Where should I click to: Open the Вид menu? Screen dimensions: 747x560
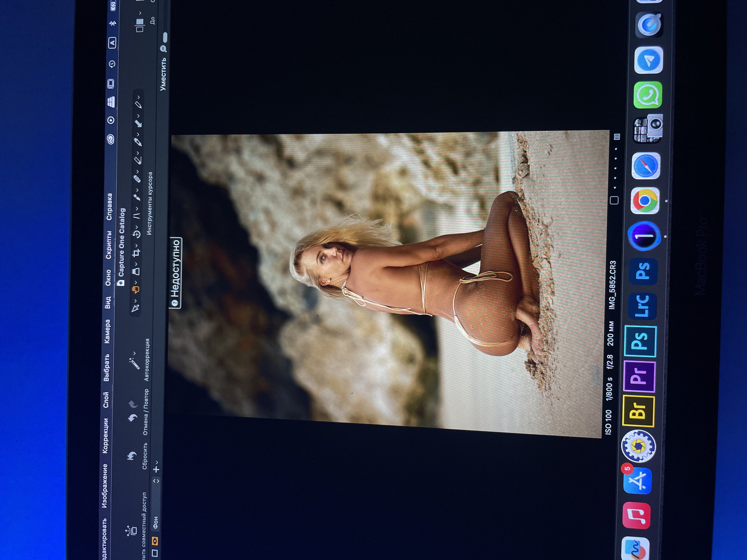pos(108,302)
